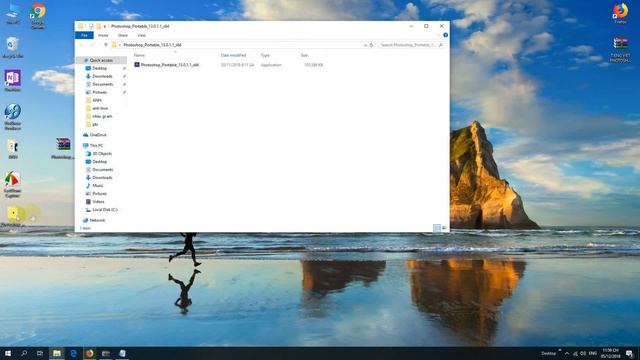Click the search magnifier icon in Explorer
The height and width of the screenshot is (360, 640).
pos(441,45)
